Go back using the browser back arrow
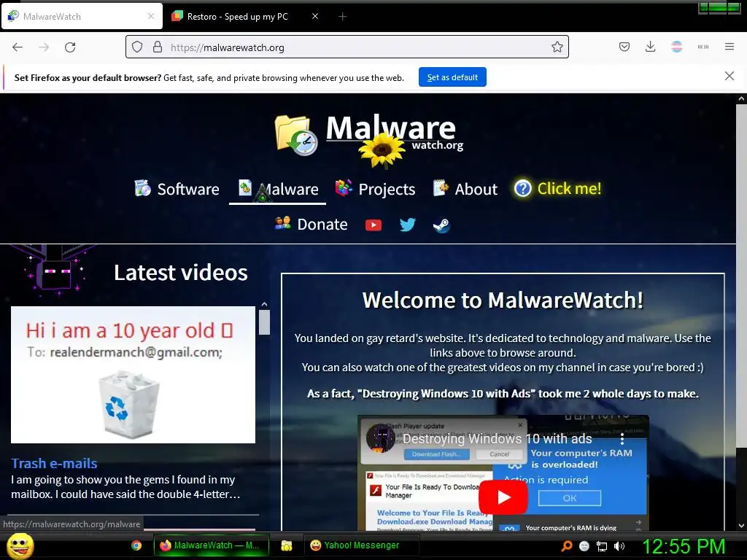 tap(18, 47)
